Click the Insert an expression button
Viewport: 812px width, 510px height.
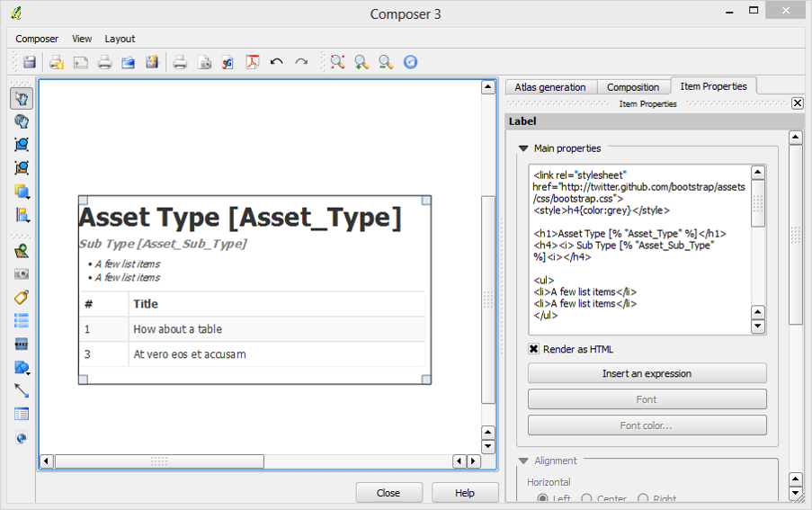click(647, 373)
